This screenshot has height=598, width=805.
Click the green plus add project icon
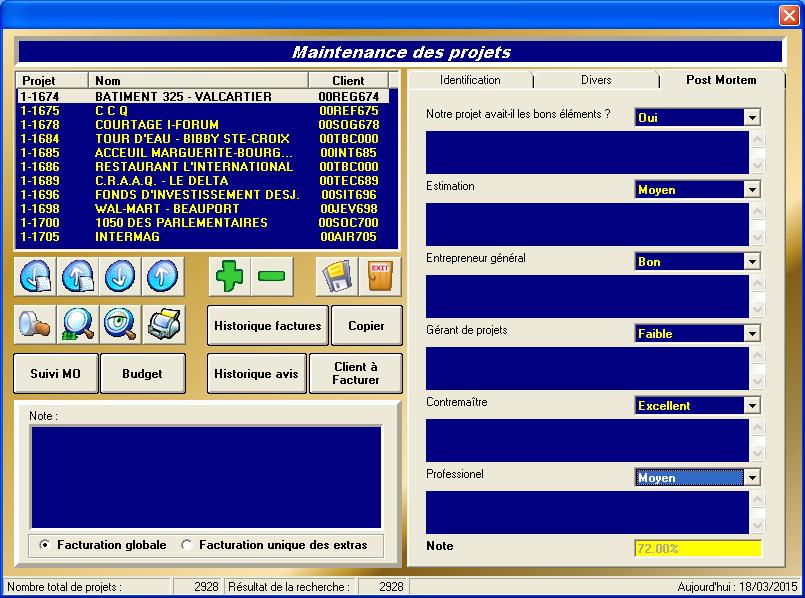(230, 276)
